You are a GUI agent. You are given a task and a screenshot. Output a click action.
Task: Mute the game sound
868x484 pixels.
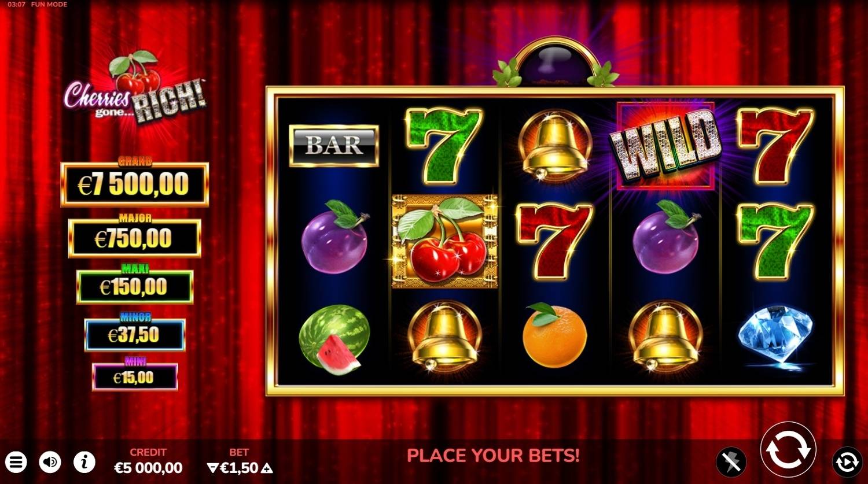click(x=50, y=462)
